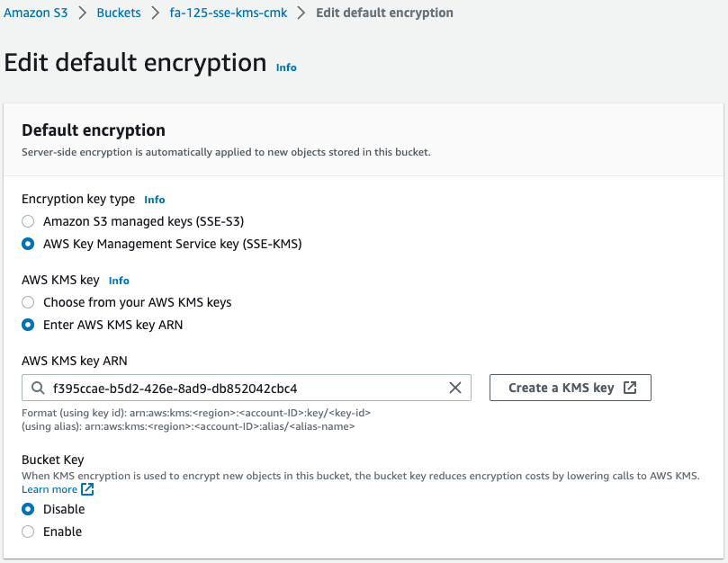Viewport: 728px width, 563px height.
Task: Go to Amazon S3 home via breadcrumb
Action: [x=36, y=13]
